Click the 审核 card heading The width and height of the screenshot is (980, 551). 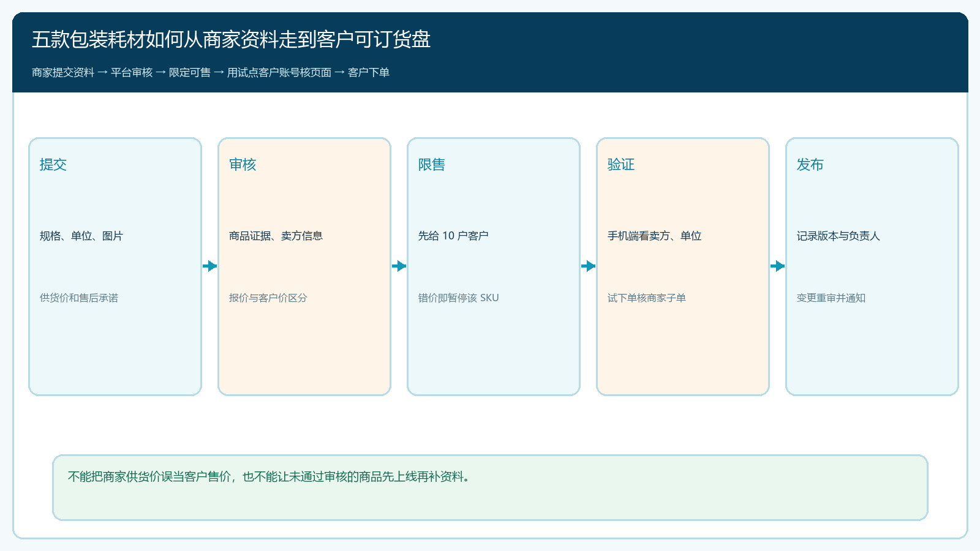[243, 165]
